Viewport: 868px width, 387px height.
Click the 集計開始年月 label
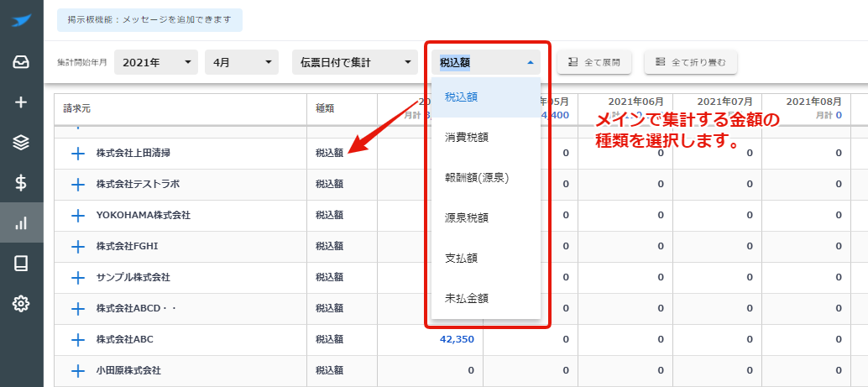point(82,63)
